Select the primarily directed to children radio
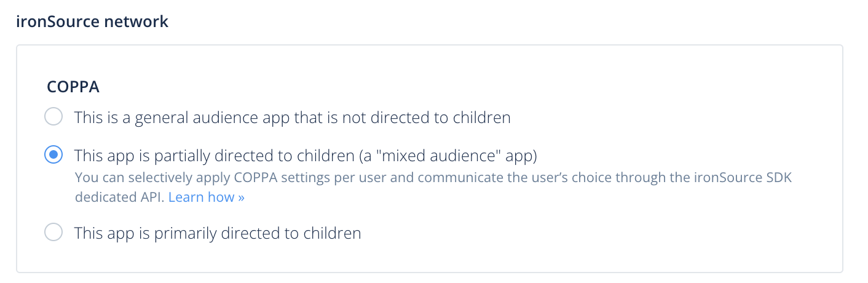The height and width of the screenshot is (283, 868). click(54, 233)
